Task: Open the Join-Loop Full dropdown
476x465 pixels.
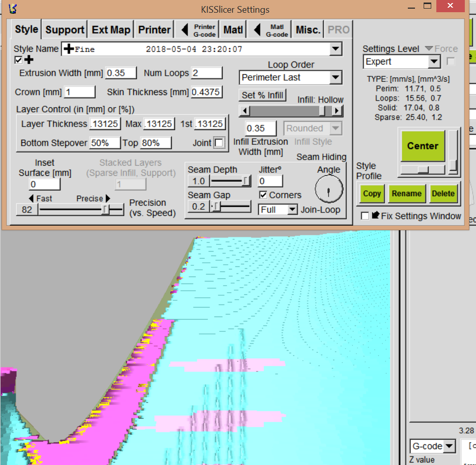Action: [292, 209]
